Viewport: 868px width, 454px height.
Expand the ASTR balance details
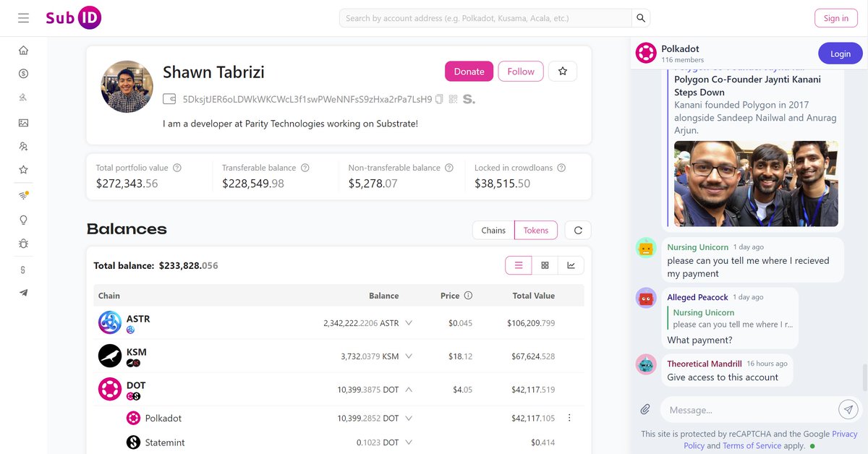[x=409, y=323]
